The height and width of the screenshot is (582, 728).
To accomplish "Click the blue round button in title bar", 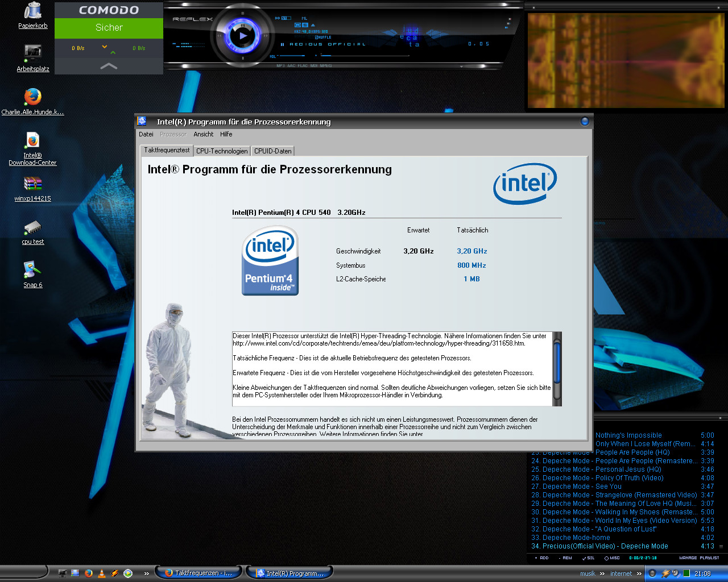I will (584, 121).
